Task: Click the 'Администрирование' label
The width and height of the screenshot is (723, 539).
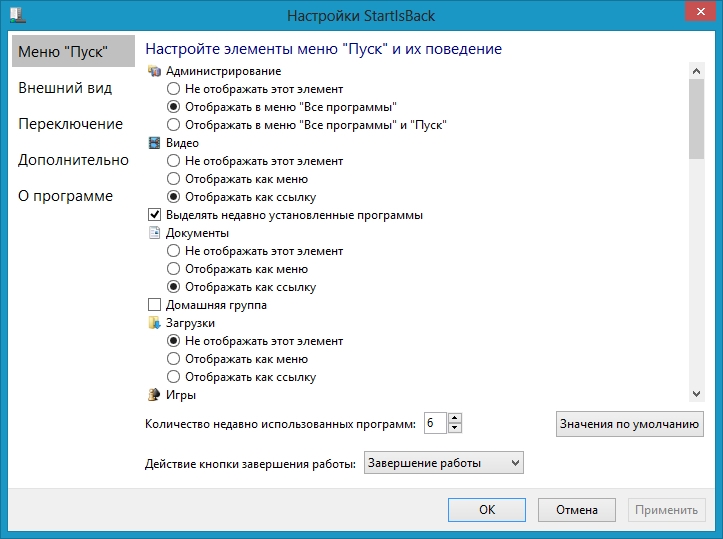Action: pos(224,71)
